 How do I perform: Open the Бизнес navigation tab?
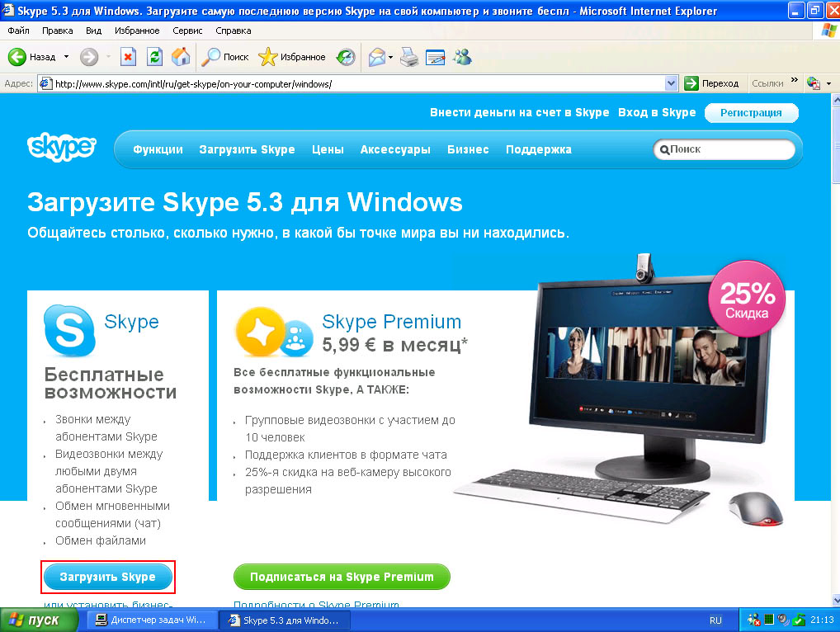pos(468,149)
